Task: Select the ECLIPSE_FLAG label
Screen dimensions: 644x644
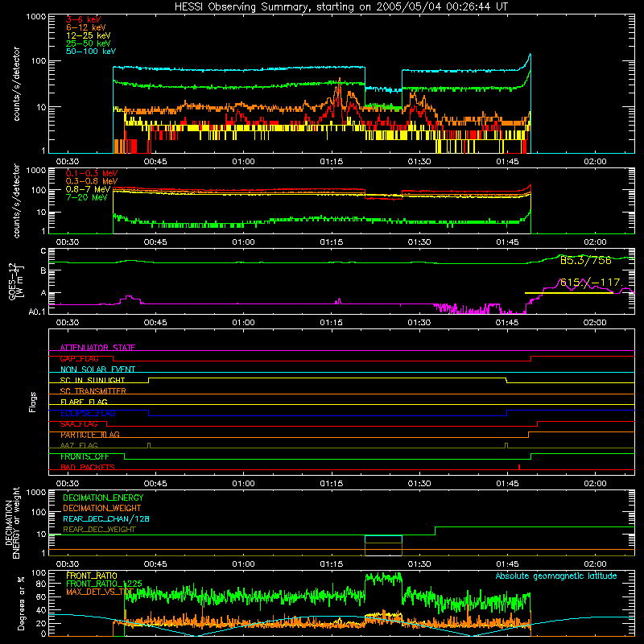Action: coord(88,413)
